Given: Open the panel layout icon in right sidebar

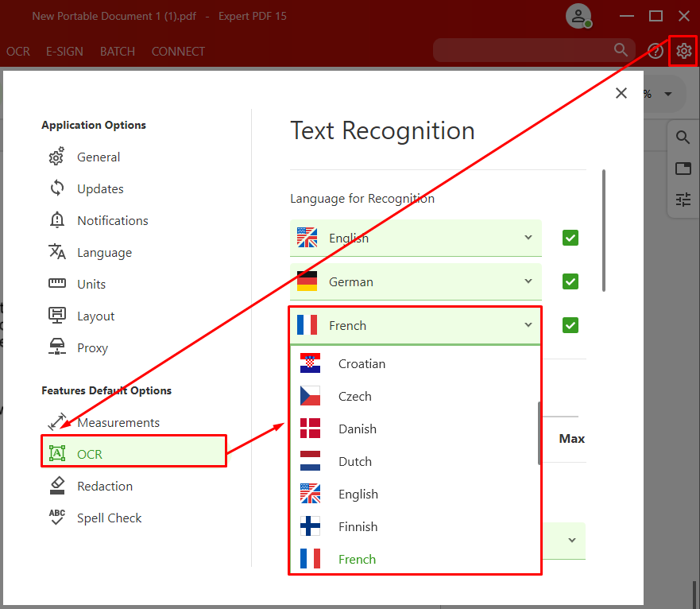Looking at the screenshot, I should coord(683,169).
